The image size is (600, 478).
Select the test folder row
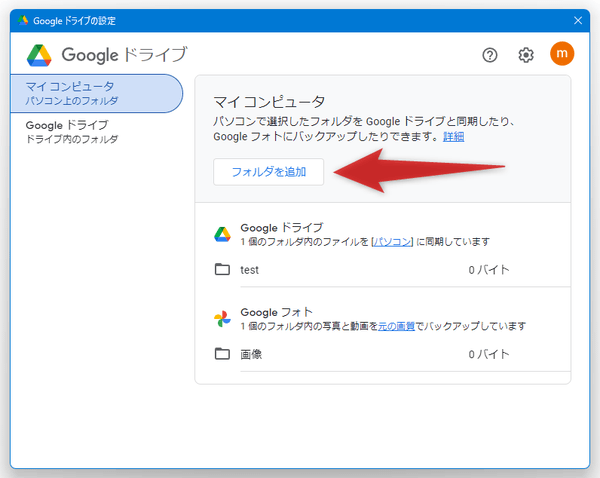(392, 270)
